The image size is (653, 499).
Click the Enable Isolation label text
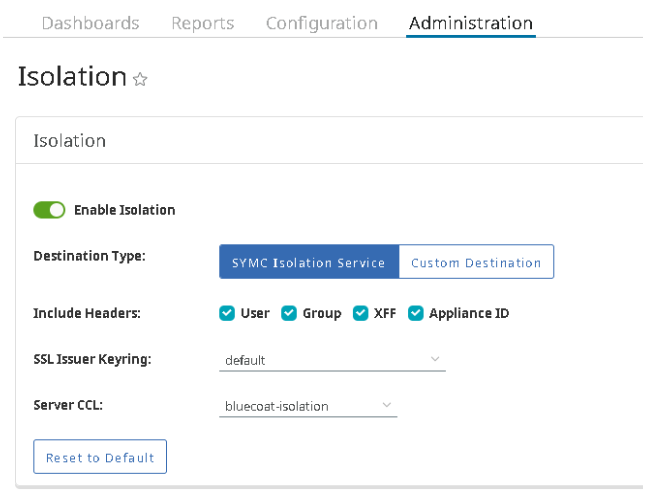point(124,210)
